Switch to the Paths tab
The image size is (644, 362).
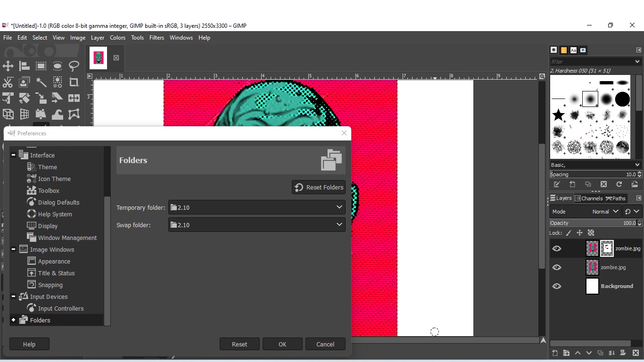[616, 198]
